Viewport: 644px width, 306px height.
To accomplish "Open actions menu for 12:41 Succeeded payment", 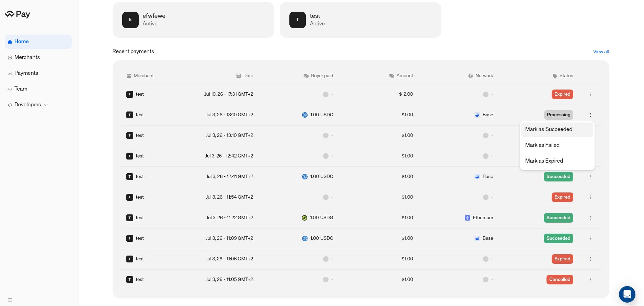I will [590, 177].
